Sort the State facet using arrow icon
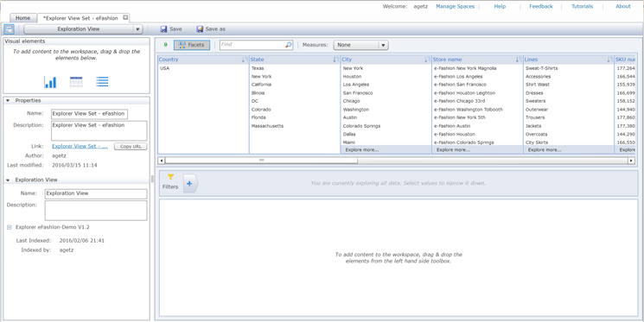 [x=335, y=60]
